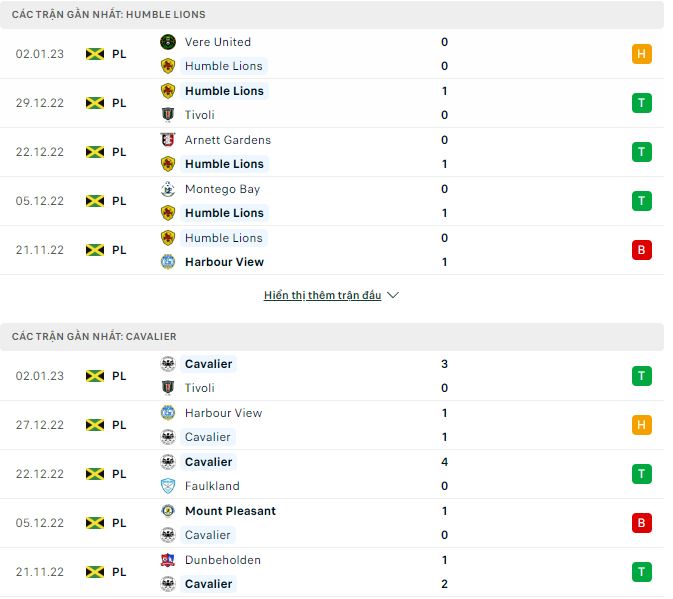Click the Arnett Gardens club logo
Screen dimensions: 673x599
point(168,140)
